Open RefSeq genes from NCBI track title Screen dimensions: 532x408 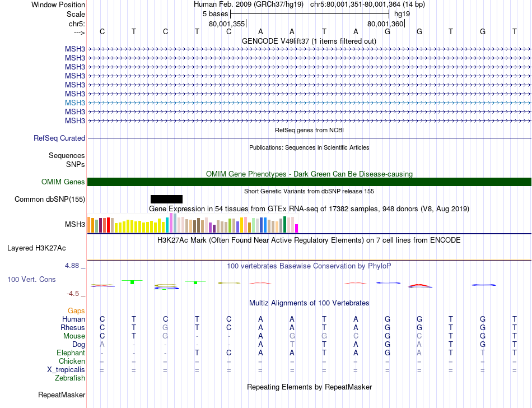pyautogui.click(x=309, y=130)
